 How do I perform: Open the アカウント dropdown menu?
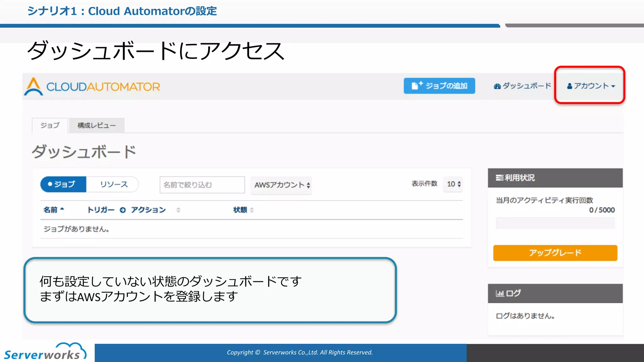coord(591,86)
